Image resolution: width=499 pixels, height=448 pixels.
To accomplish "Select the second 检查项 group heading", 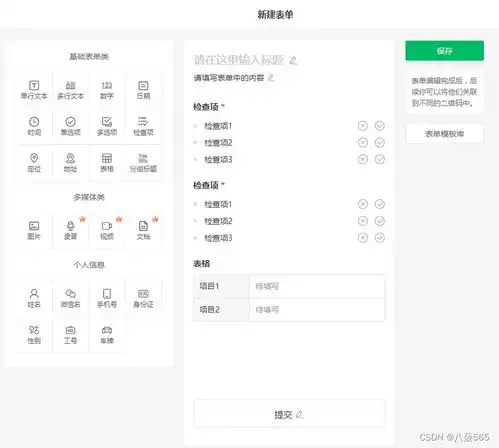I will coord(206,185).
